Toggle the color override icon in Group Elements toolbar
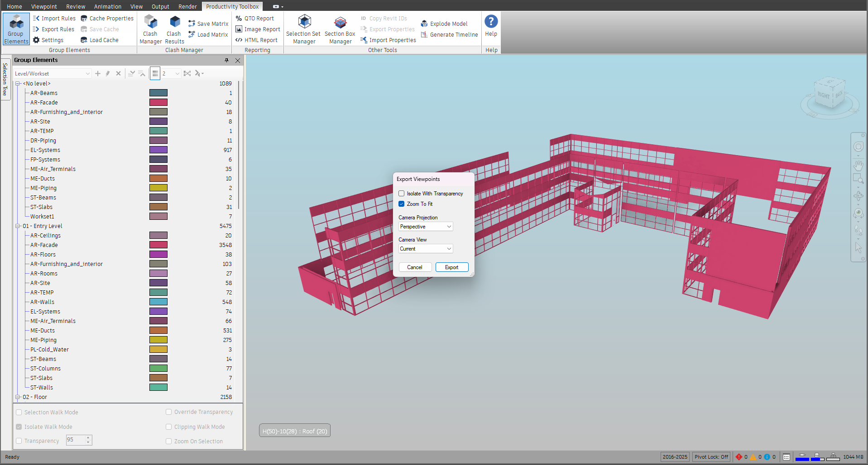 [155, 73]
